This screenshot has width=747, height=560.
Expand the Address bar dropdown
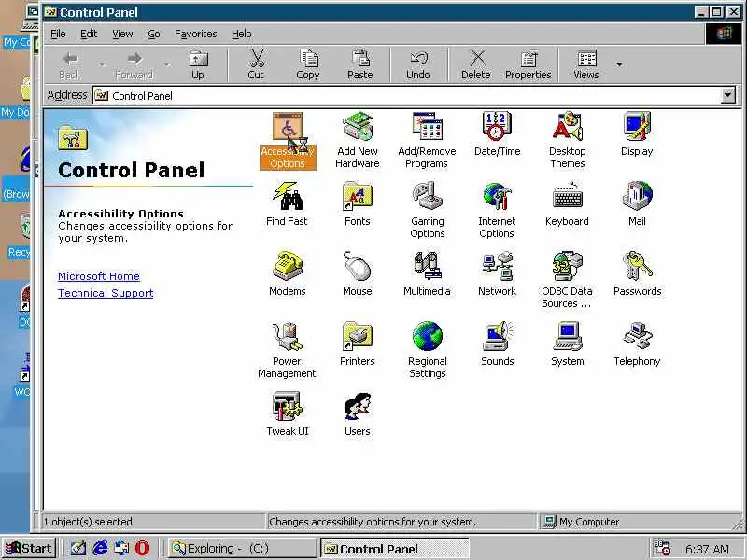727,96
